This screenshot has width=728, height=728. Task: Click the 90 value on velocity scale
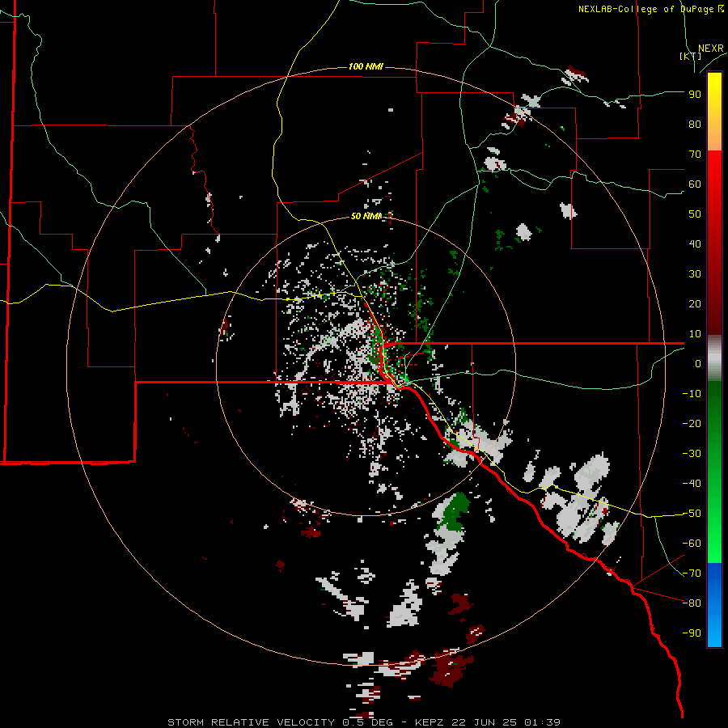pyautogui.click(x=695, y=95)
